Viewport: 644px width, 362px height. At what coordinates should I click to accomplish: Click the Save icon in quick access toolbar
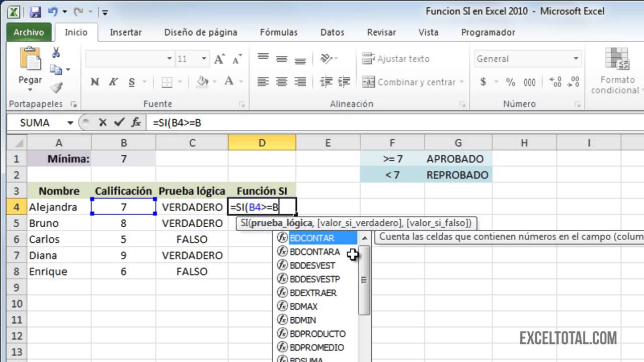click(x=35, y=12)
